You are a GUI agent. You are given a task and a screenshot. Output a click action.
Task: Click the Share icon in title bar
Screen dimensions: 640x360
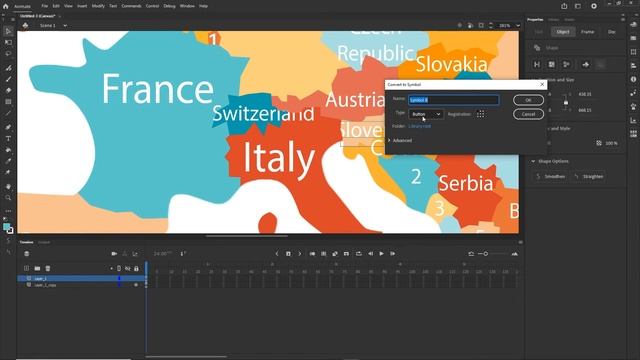coord(564,6)
